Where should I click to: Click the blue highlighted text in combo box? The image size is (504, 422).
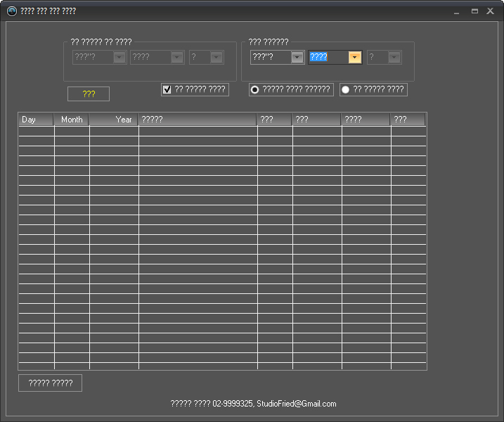click(x=319, y=58)
